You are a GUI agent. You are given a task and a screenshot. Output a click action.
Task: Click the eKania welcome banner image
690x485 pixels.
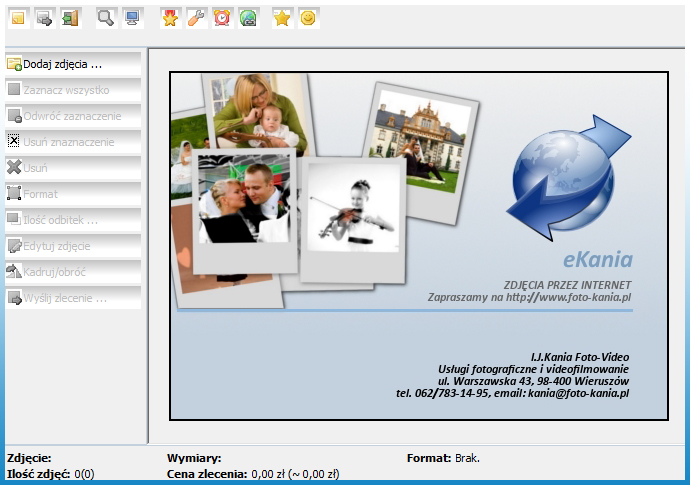point(419,246)
